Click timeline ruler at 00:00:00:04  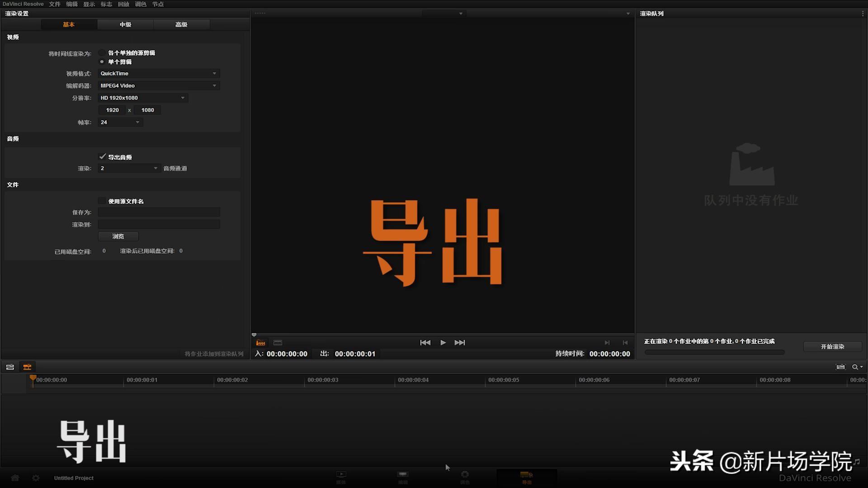[x=413, y=380]
